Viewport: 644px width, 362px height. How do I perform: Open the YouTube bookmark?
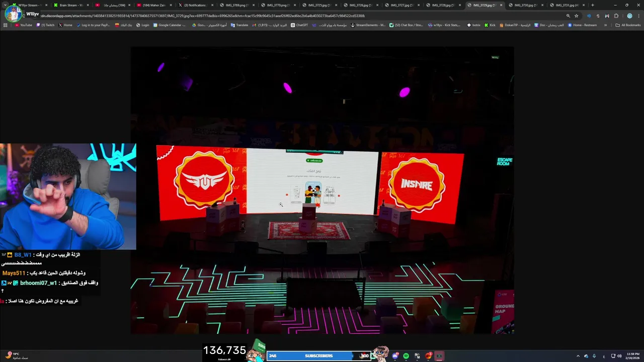click(23, 25)
